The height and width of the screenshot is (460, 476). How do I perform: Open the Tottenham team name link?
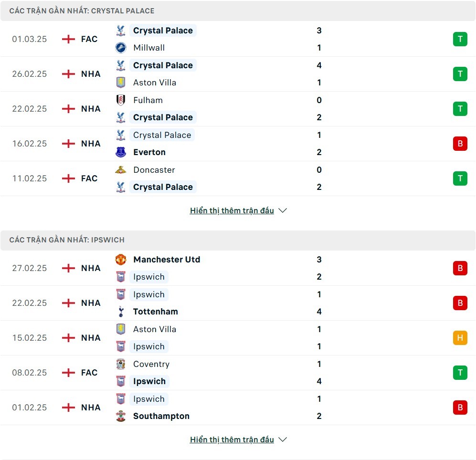pyautogui.click(x=156, y=312)
